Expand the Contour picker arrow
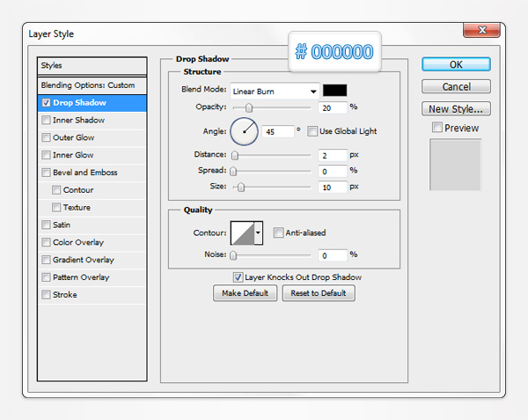The width and height of the screenshot is (528, 420). click(x=258, y=233)
